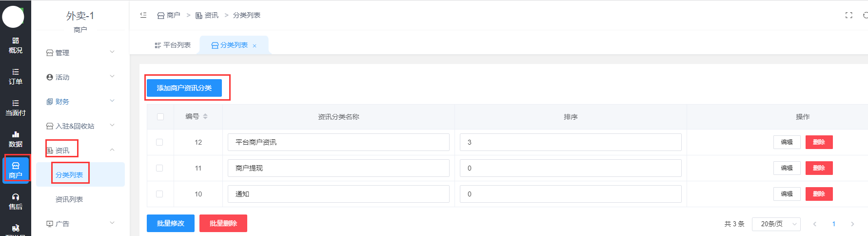Check the select-all header checkbox

coord(160,117)
